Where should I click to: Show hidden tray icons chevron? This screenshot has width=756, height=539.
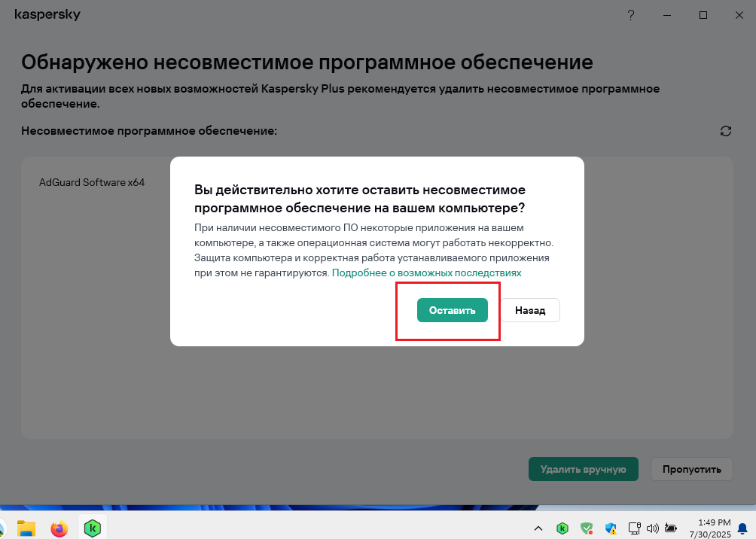(538, 528)
